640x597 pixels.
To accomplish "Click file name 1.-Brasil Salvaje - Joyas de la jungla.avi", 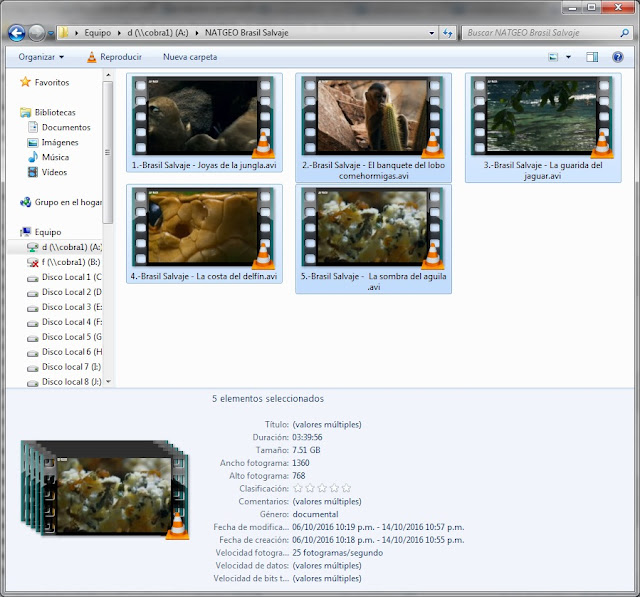I will click(204, 165).
